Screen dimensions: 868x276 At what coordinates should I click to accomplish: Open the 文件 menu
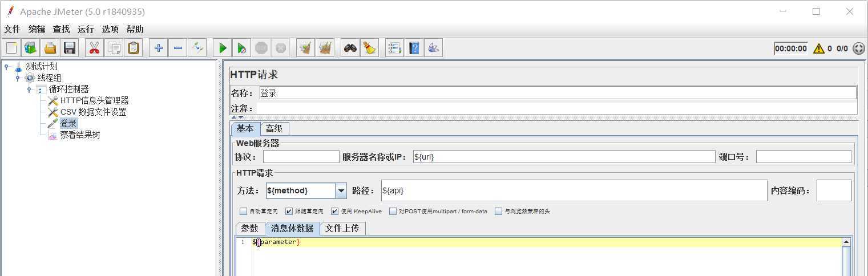(x=12, y=29)
